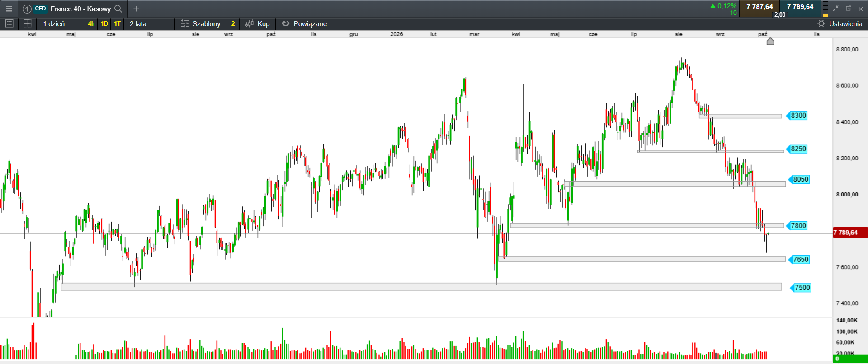Click the Szablony sliders icon
This screenshot has width=868, height=364.
click(184, 23)
